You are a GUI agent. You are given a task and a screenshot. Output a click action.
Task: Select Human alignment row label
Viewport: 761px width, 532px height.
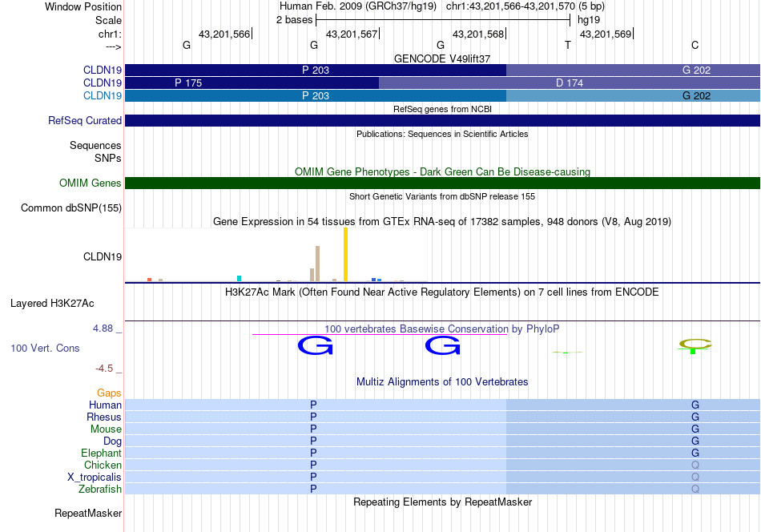(105, 405)
